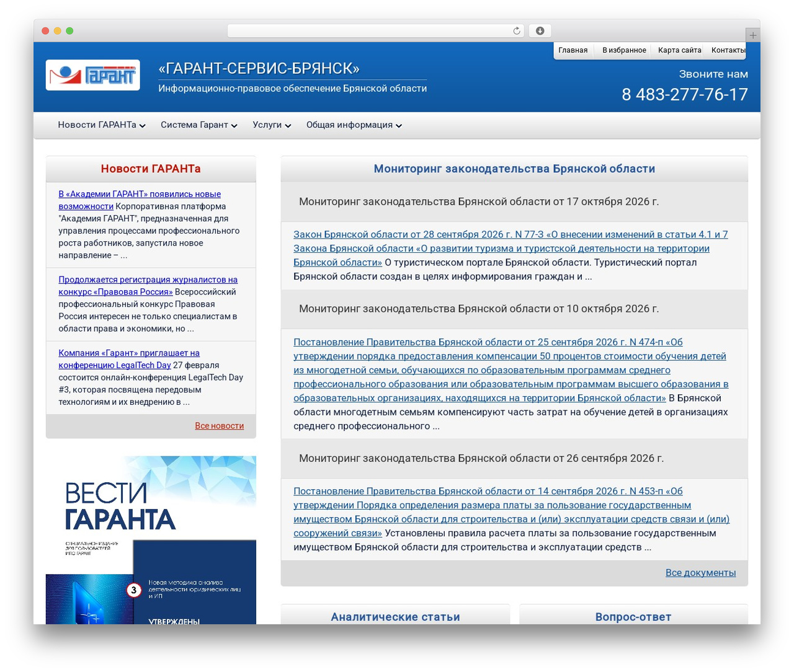Click the monitoring heading dated 17 октября 2026
This screenshot has height=672, width=794.
coord(479,201)
